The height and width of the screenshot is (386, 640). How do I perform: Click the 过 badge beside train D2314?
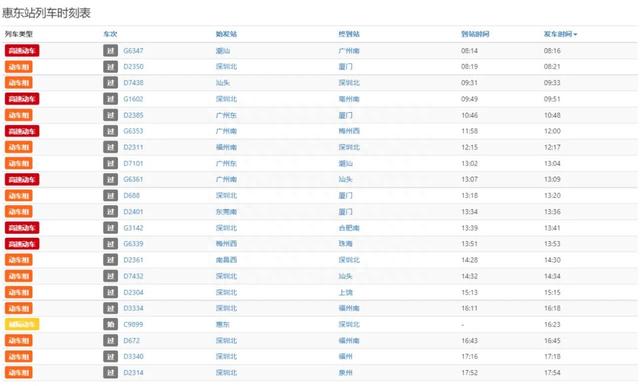click(x=110, y=373)
